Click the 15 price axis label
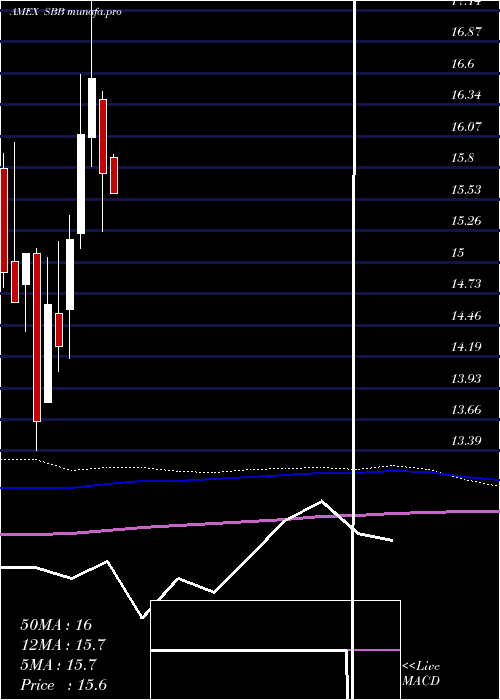The image size is (500, 700). point(458,253)
